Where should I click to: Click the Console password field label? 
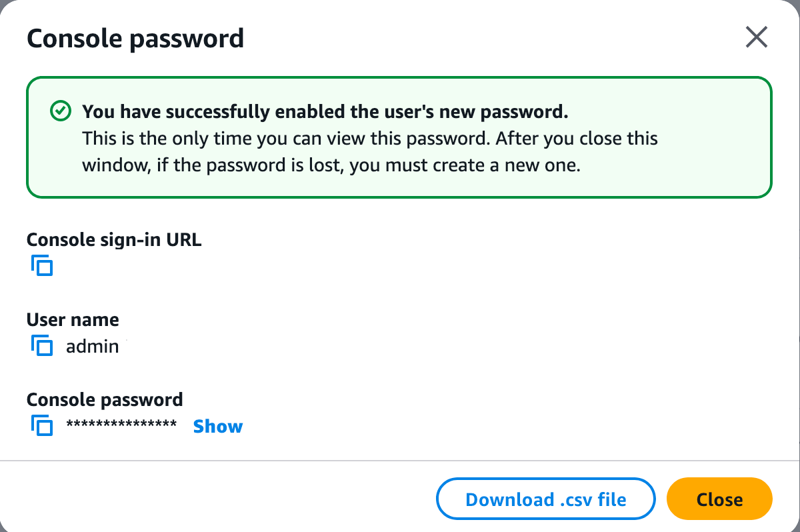tap(105, 399)
